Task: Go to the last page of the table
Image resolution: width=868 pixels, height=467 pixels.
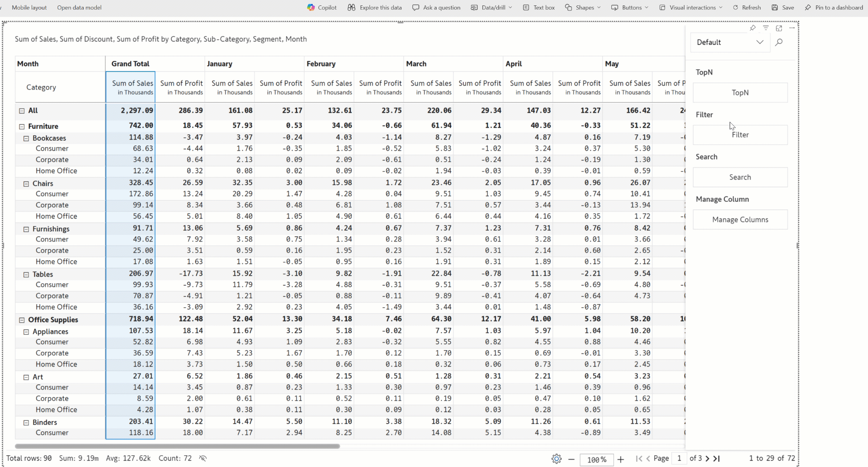Action: pos(717,459)
